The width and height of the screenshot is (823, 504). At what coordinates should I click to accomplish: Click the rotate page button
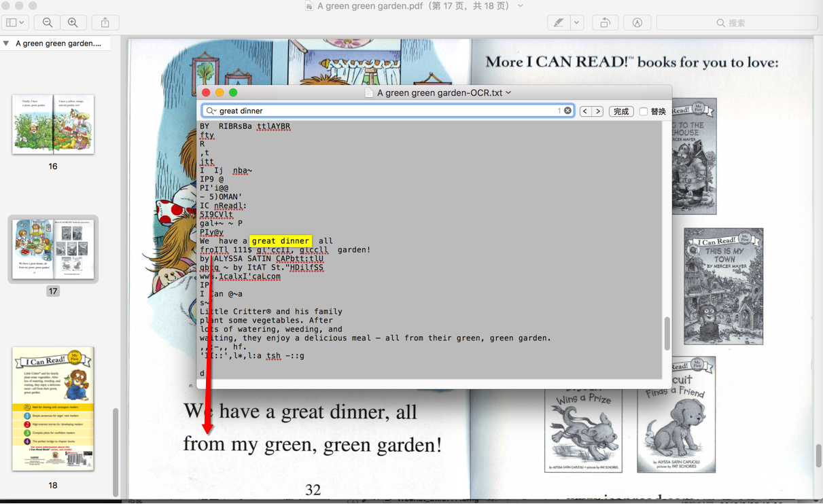[605, 22]
